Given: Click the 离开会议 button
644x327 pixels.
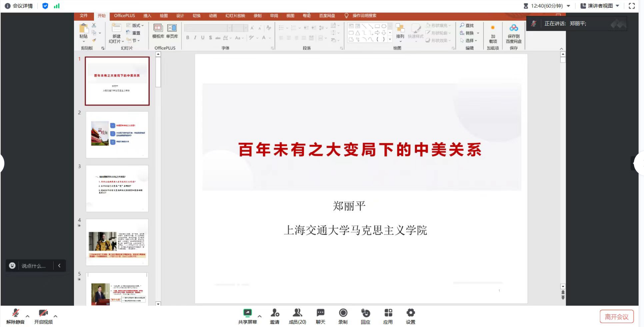Looking at the screenshot, I should 616,316.
